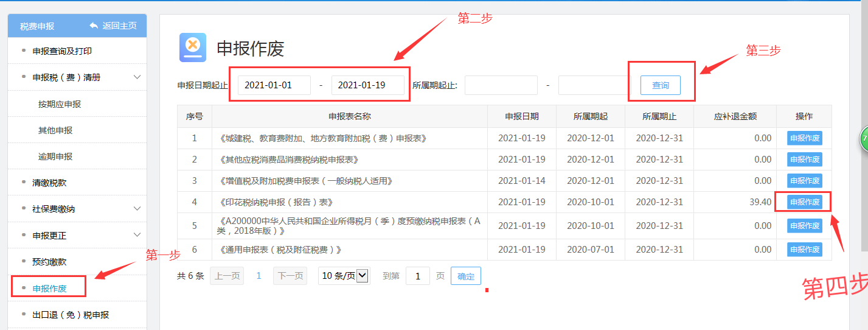Expand the 申报更正 submenu arrow
Viewport: 868px width, 330px height.
tap(137, 235)
